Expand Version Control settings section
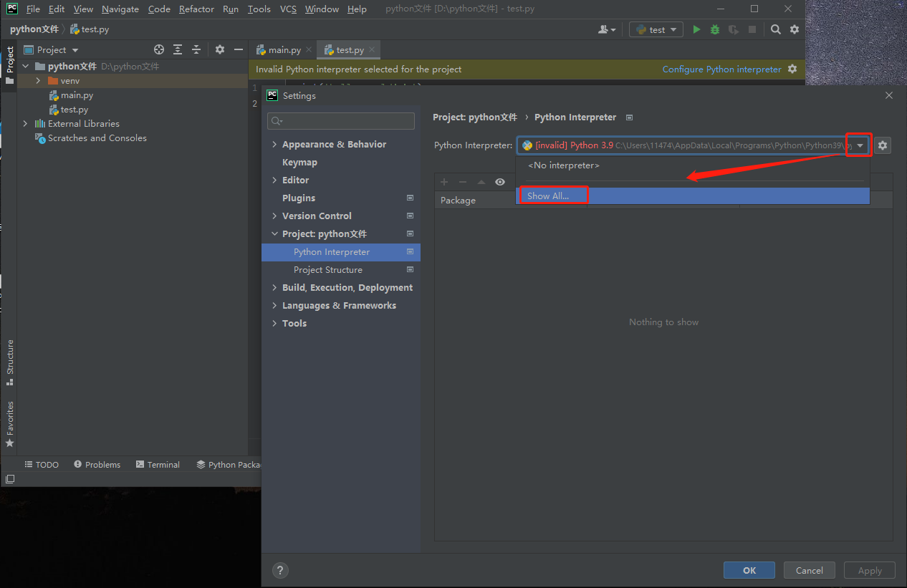This screenshot has width=907, height=588. [274, 216]
